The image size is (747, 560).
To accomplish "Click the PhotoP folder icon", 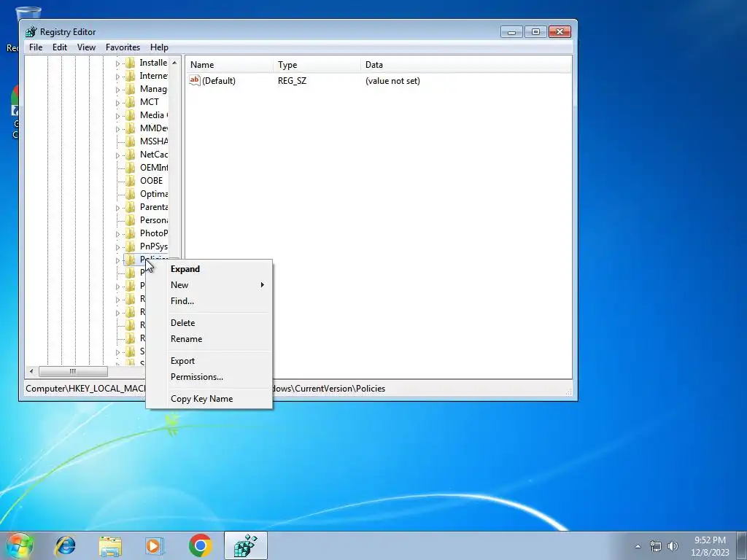I will (130, 233).
